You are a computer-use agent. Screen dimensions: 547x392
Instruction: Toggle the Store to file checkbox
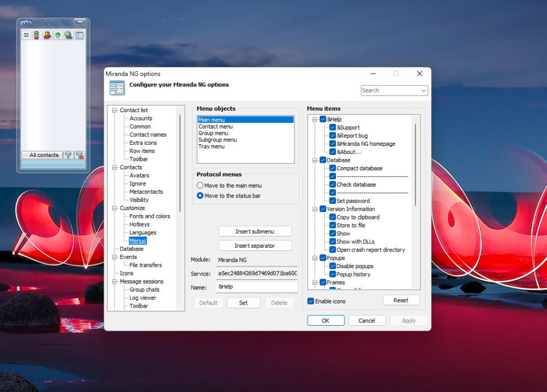(333, 225)
